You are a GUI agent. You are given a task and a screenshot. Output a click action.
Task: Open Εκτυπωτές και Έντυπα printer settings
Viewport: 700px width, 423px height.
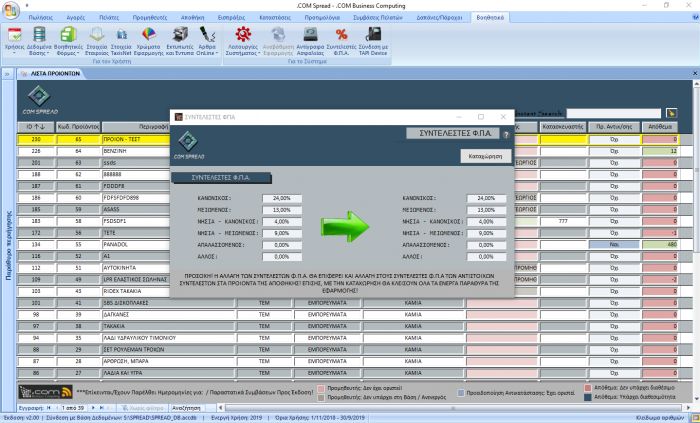click(x=180, y=41)
